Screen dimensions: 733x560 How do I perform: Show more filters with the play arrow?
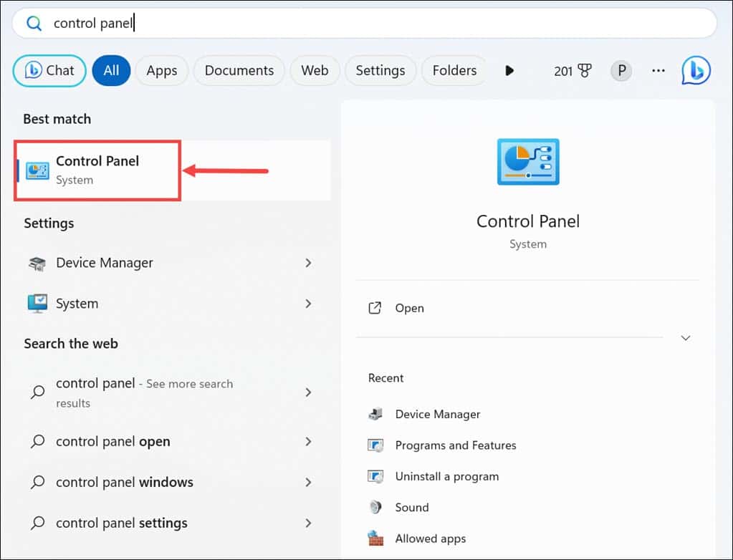[509, 70]
